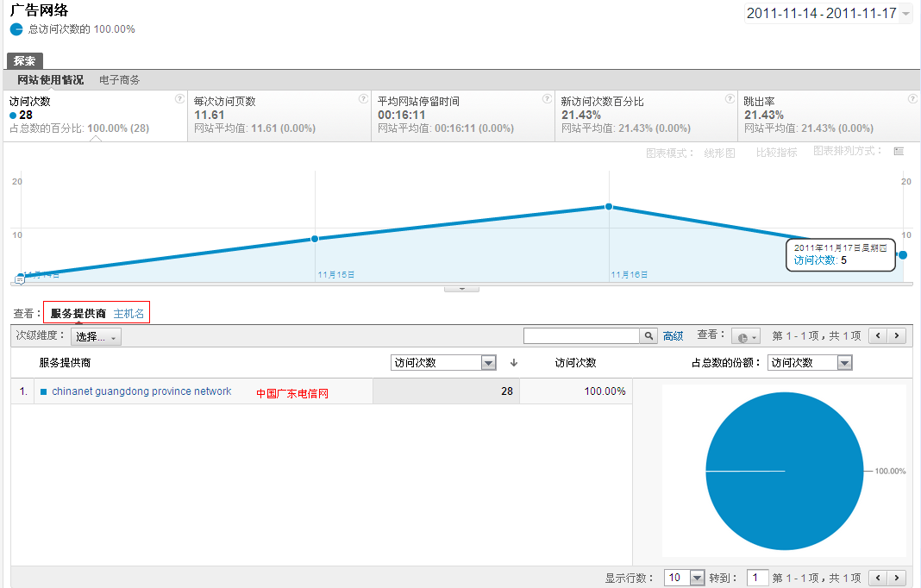Switch to 网站使用情况 tab
Image resolution: width=921 pixels, height=588 pixels.
click(x=51, y=80)
